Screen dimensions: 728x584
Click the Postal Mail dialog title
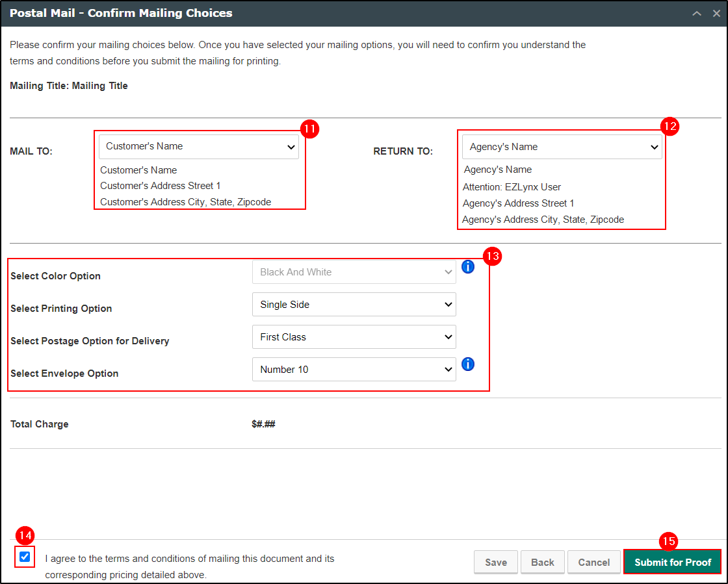point(121,13)
